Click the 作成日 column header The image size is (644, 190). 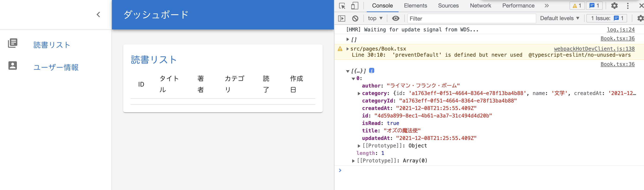point(296,84)
